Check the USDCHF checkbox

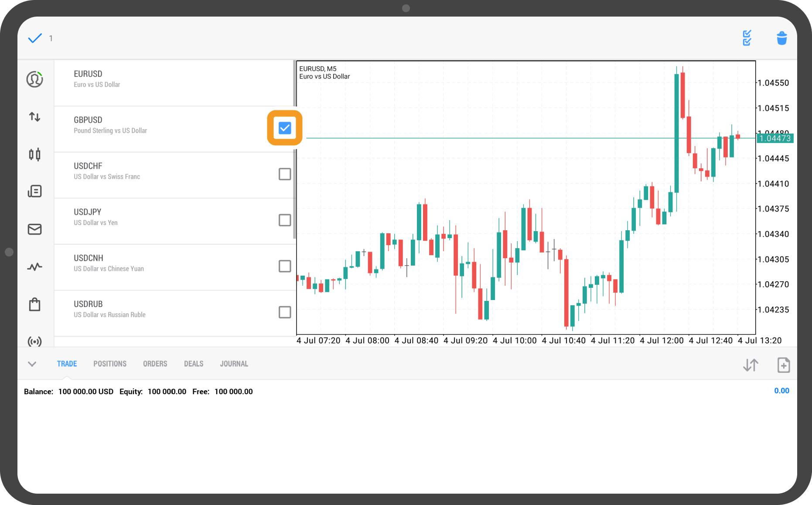[x=285, y=174]
